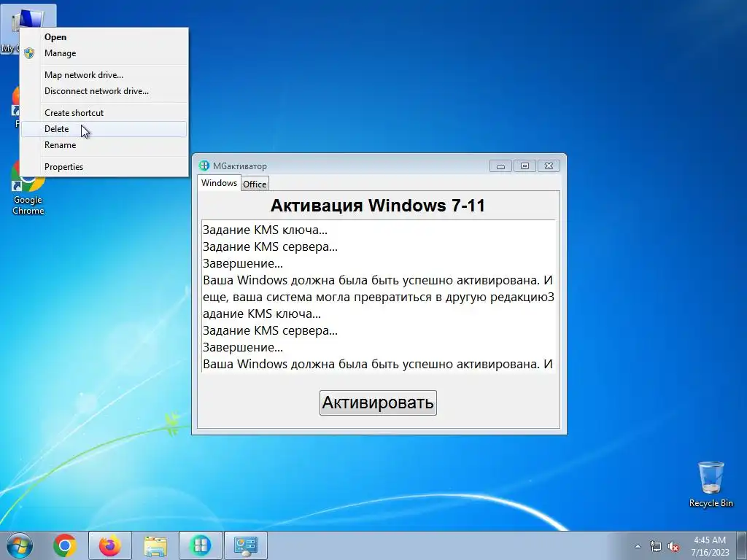Choose Open in the context menu
747x560 pixels.
(x=104, y=37)
